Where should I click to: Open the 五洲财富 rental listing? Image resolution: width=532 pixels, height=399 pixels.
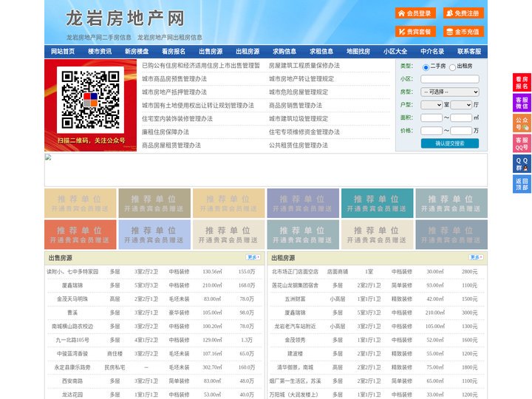coord(295,299)
